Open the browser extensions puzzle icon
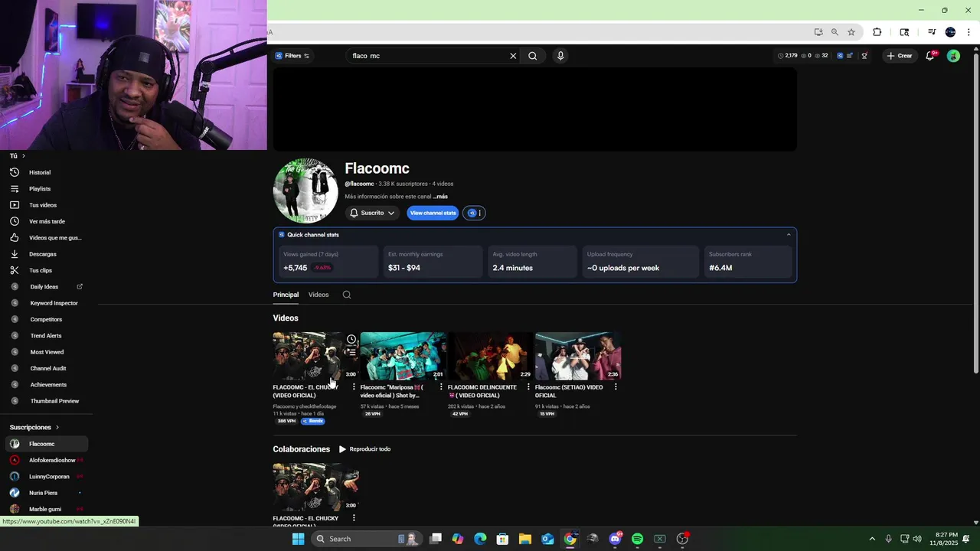Viewport: 980px width, 551px height. point(877,32)
